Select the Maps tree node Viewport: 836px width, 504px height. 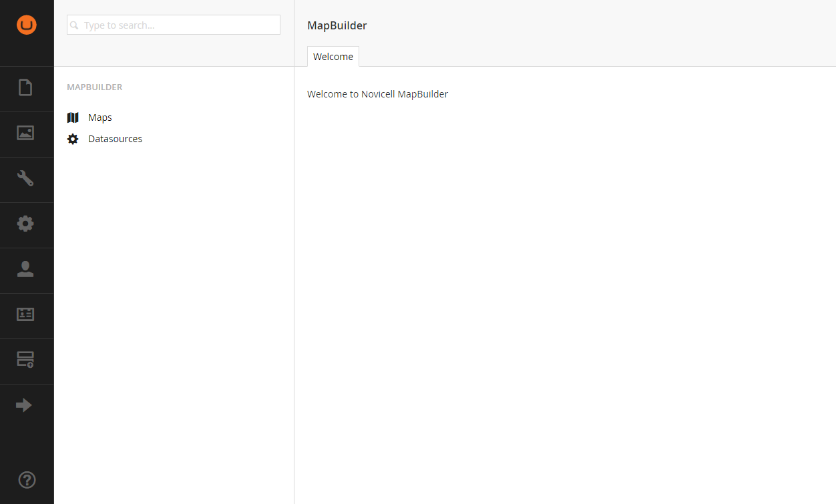pyautogui.click(x=100, y=117)
